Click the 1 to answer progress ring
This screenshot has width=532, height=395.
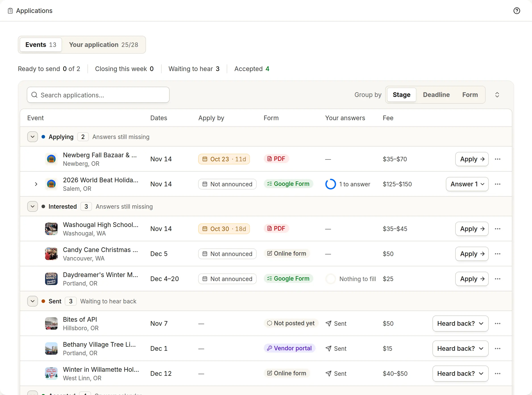(330, 184)
